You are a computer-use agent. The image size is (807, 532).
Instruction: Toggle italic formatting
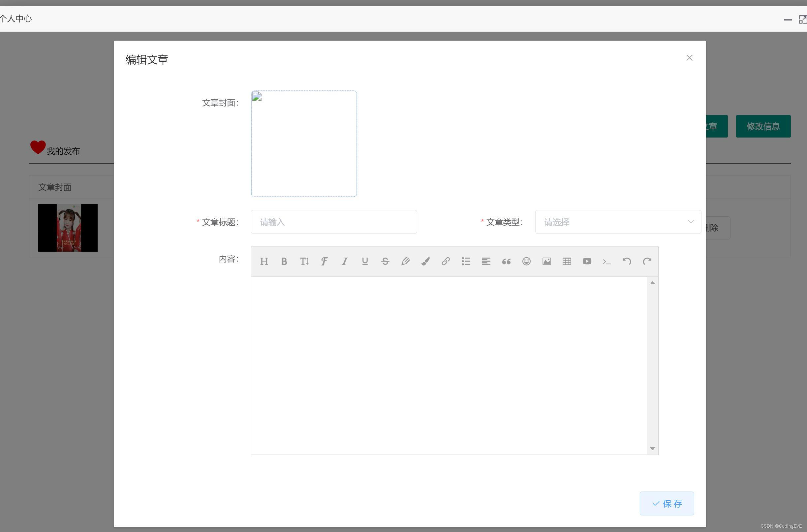tap(345, 261)
